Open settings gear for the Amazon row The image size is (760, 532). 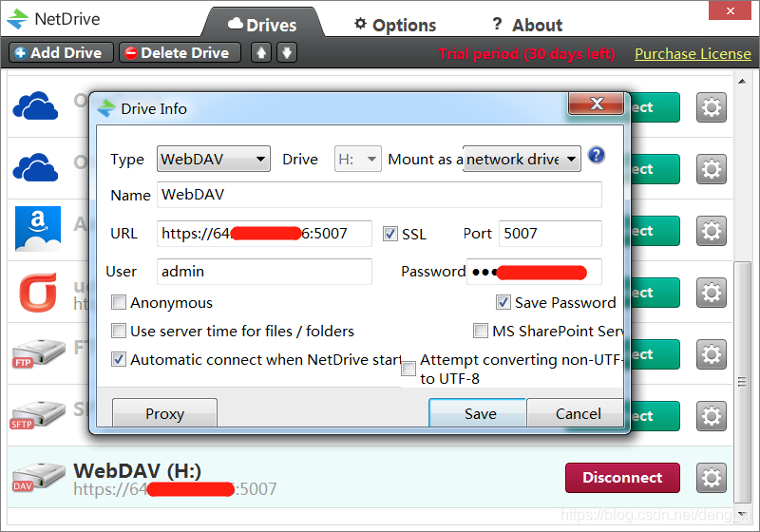coord(711,231)
